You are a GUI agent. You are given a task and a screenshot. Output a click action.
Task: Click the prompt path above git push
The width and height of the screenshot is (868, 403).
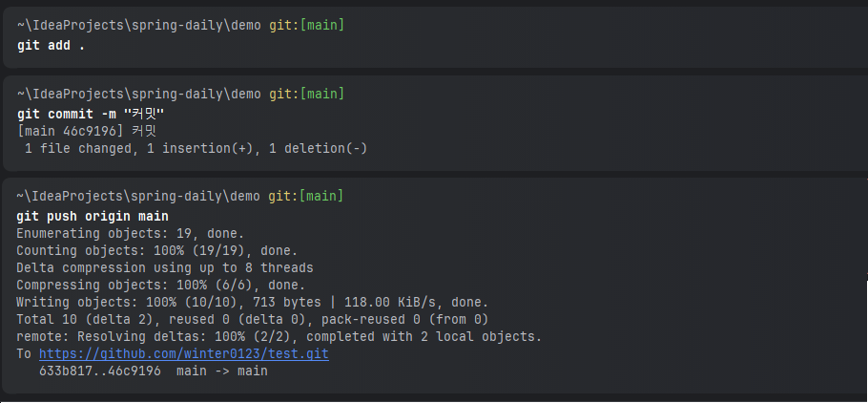coord(180,196)
